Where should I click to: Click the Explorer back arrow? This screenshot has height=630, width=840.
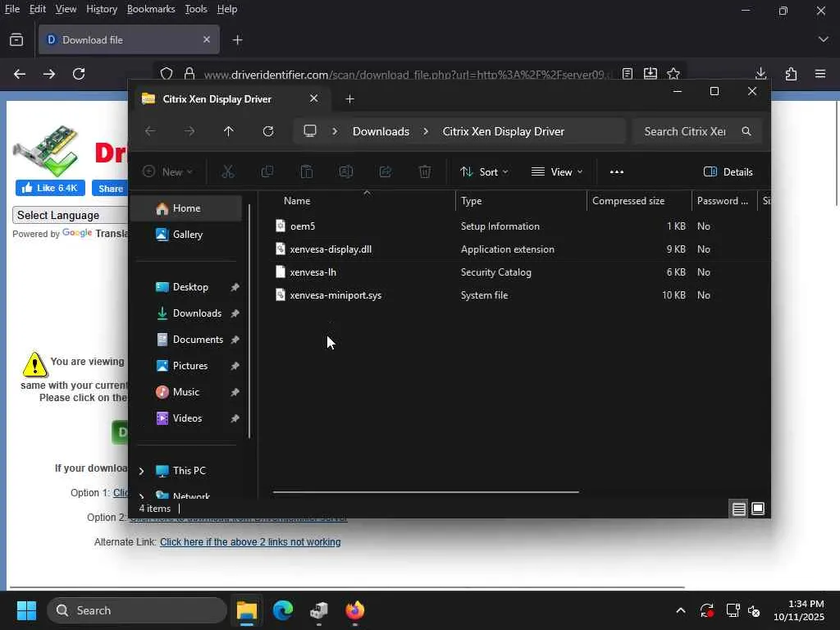tap(151, 131)
